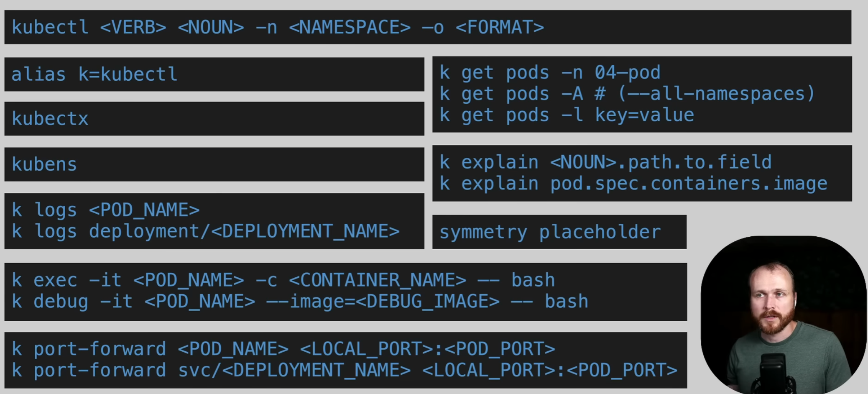Viewport: 868px width, 394px height.
Task: Click the 'k port-forward svc/<DEPLOYMENT_NAME>' line
Action: (345, 370)
